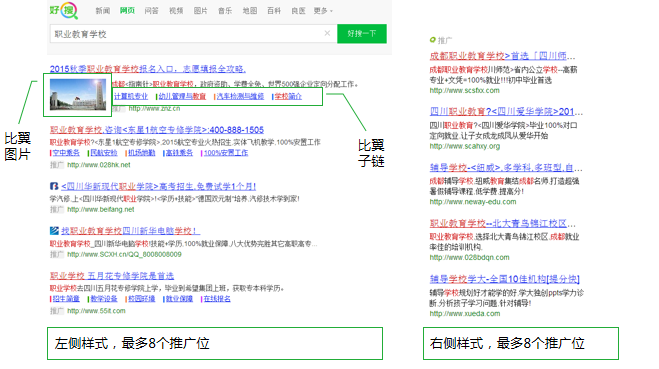Image resolution: width=659 pixels, height=369 pixels.
Task: Click the school building thumbnail image
Action: pos(78,95)
